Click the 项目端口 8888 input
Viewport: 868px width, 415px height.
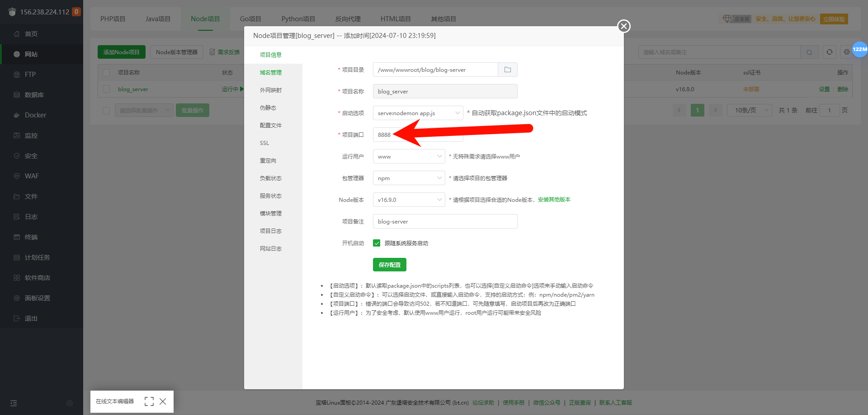click(x=418, y=135)
